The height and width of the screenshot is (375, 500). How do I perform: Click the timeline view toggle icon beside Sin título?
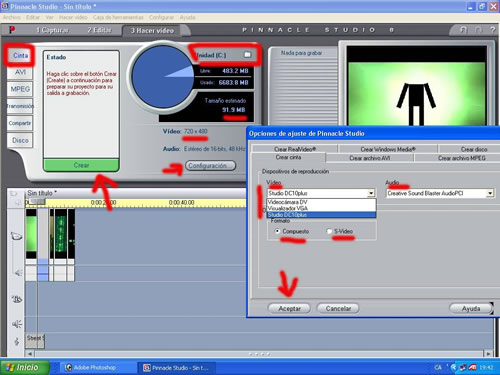coord(13,193)
